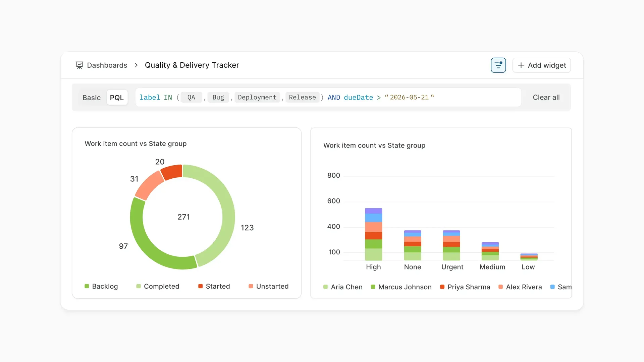Click inside the PQL query input field

click(x=328, y=97)
